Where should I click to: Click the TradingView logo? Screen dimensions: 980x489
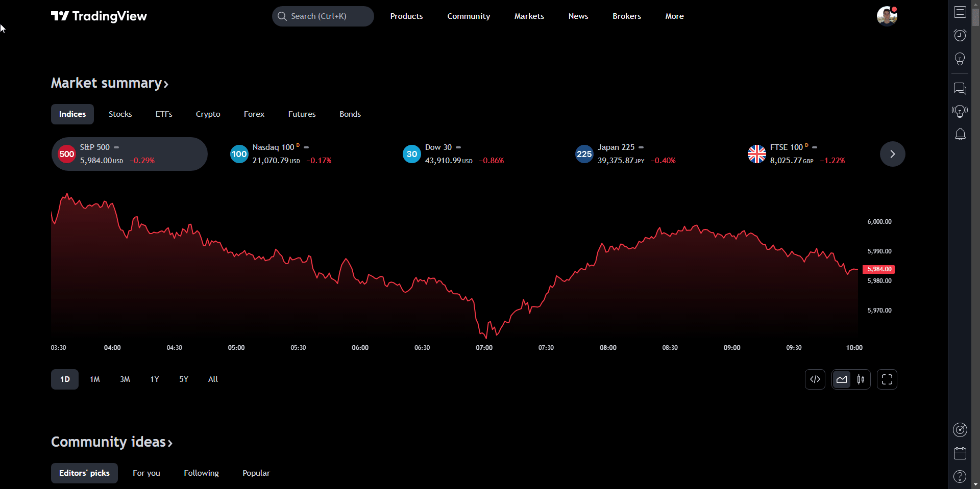coord(99,16)
